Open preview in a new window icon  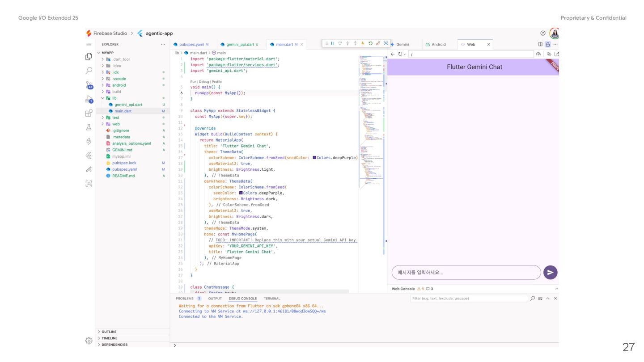pyautogui.click(x=557, y=54)
